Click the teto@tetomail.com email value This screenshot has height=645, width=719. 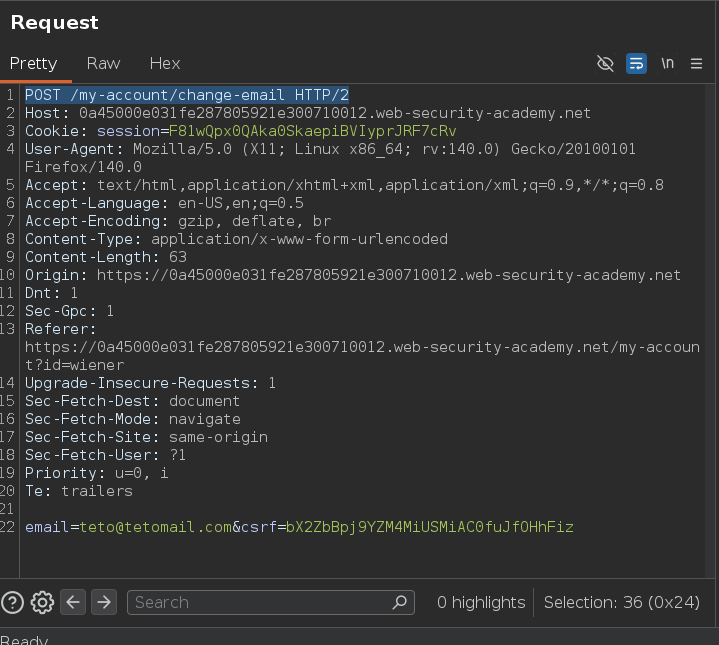(x=155, y=527)
